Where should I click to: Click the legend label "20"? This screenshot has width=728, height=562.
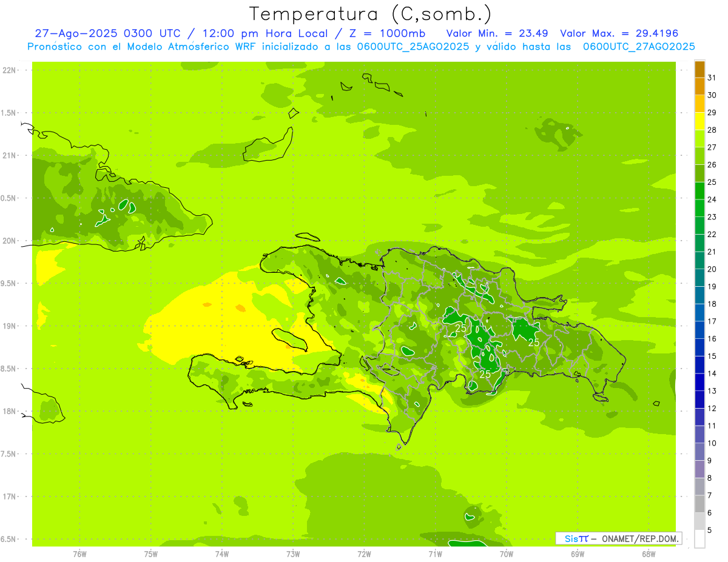(x=712, y=269)
